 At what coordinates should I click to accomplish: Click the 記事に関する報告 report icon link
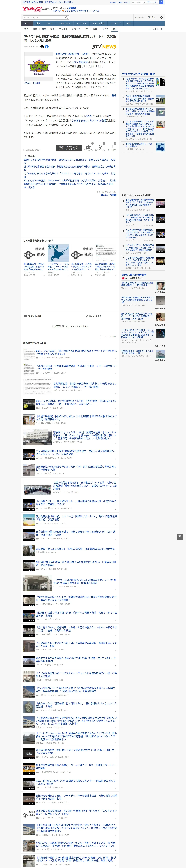coord(31,150)
